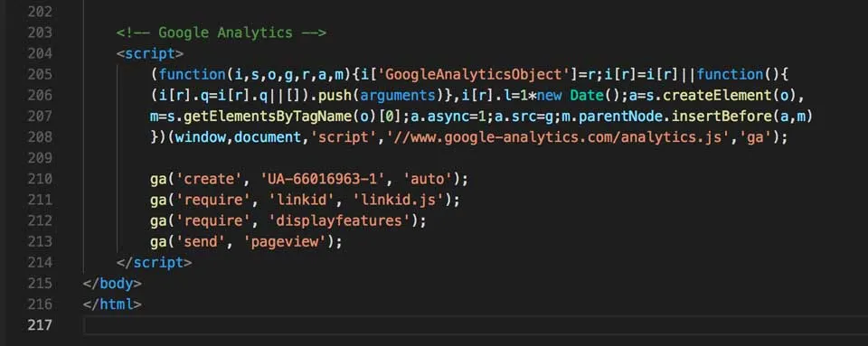
Task: Click line number 205 in the gutter
Action: (x=39, y=75)
